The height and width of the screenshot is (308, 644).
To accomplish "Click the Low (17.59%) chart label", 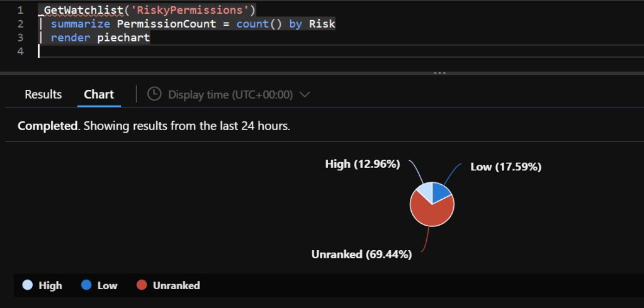I will [x=506, y=167].
